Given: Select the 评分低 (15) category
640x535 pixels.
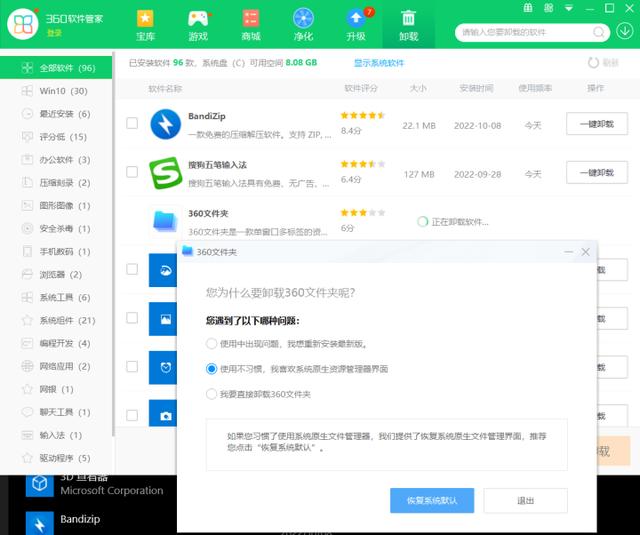Looking at the screenshot, I should tap(56, 137).
